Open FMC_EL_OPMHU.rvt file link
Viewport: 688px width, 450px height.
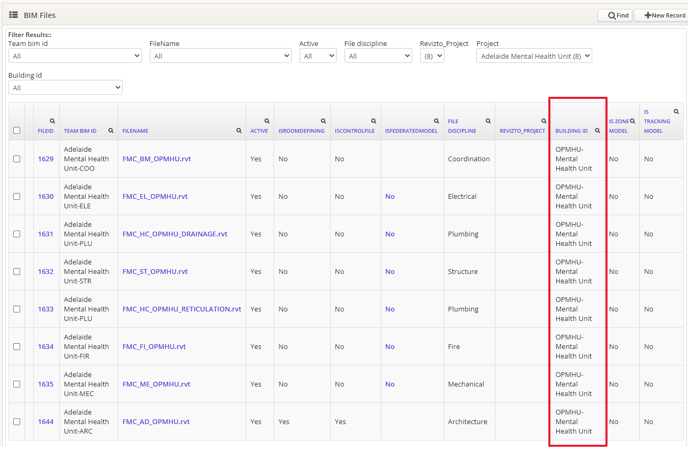[155, 196]
